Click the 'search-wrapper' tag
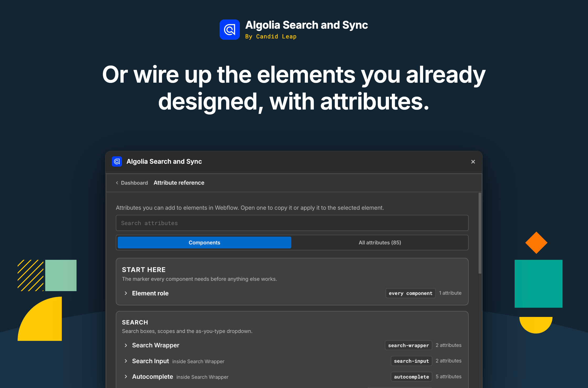Image resolution: width=588 pixels, height=388 pixels. click(408, 345)
